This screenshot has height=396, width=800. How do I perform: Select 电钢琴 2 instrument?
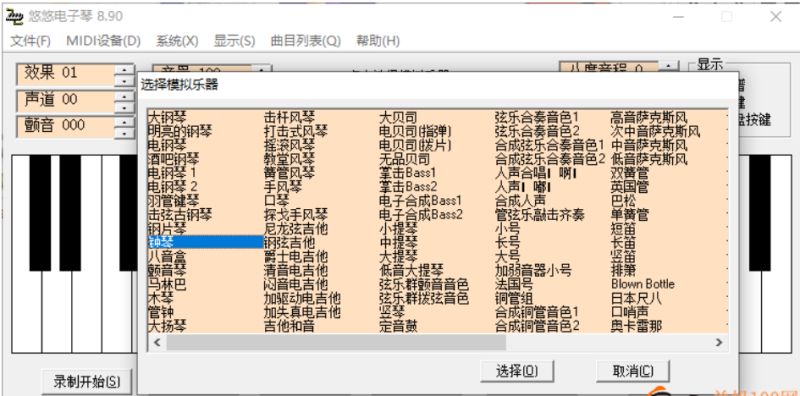(172, 187)
